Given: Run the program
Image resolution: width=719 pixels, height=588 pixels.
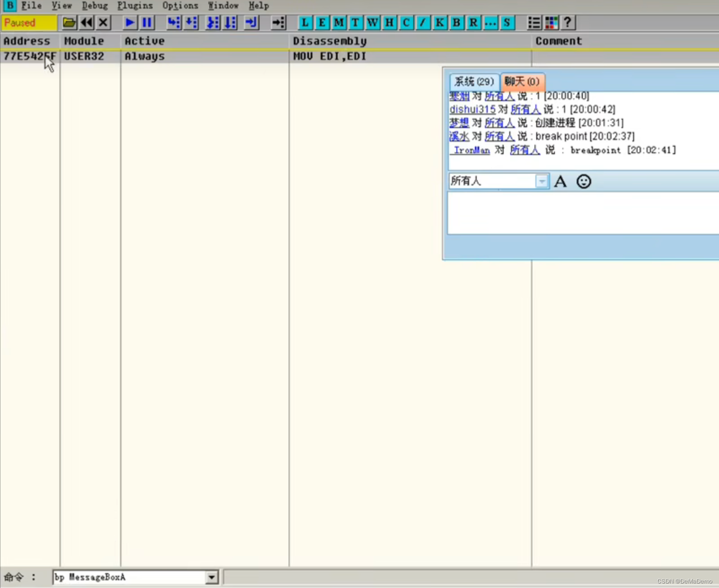Looking at the screenshot, I should tap(130, 22).
